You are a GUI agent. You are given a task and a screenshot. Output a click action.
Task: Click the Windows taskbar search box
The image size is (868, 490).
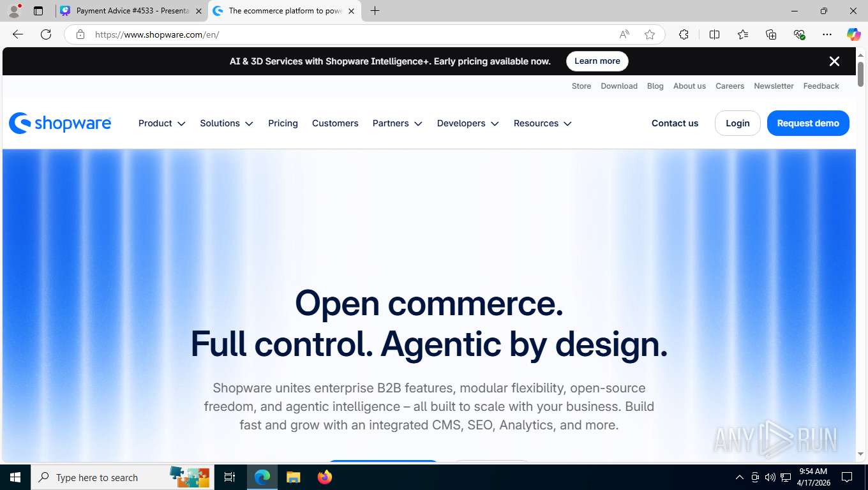coord(123,477)
